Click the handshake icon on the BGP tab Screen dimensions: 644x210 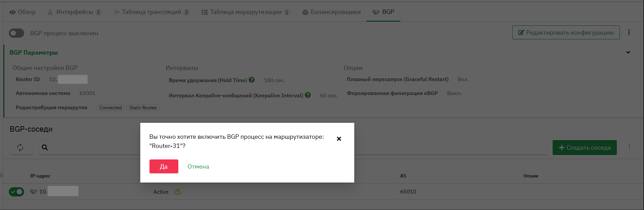[376, 12]
